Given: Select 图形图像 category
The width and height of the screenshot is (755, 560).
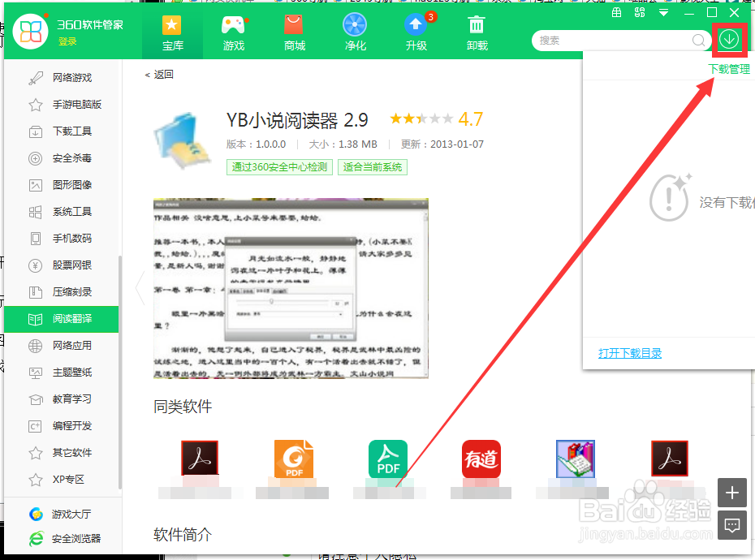Looking at the screenshot, I should tap(61, 185).
